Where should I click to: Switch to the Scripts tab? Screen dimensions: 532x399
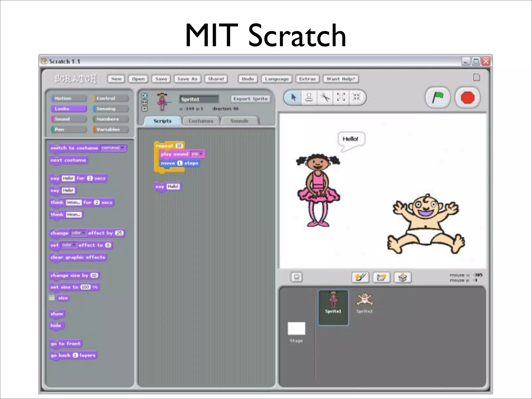click(163, 121)
